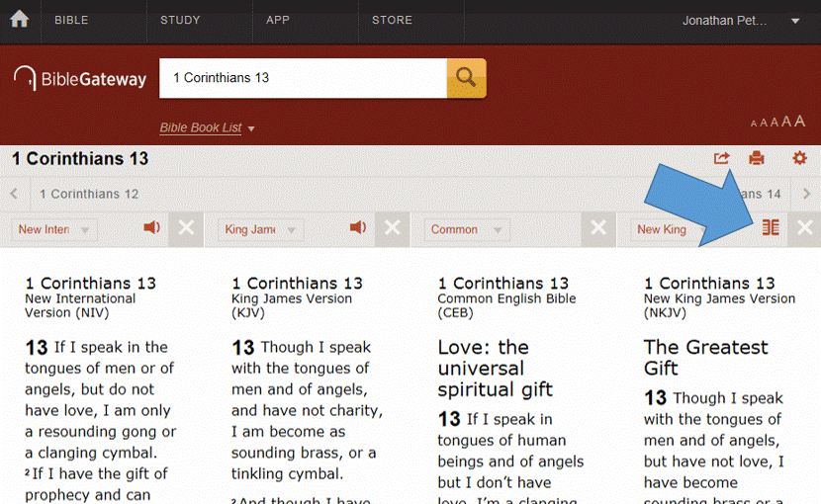Viewport: 821px width, 504px height.
Task: Click the BibleGateway logo
Action: coord(80,78)
